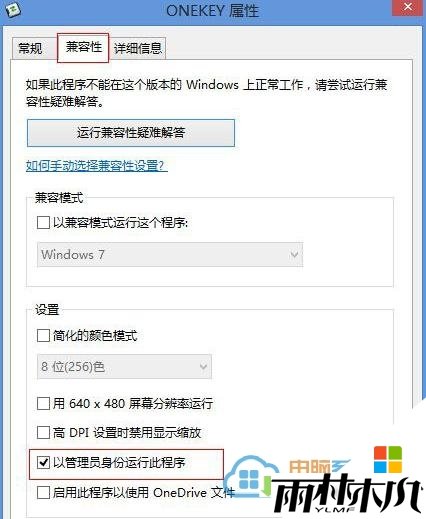Open the 8 位(256)色 color dropdown
The image size is (426, 519).
[124, 367]
